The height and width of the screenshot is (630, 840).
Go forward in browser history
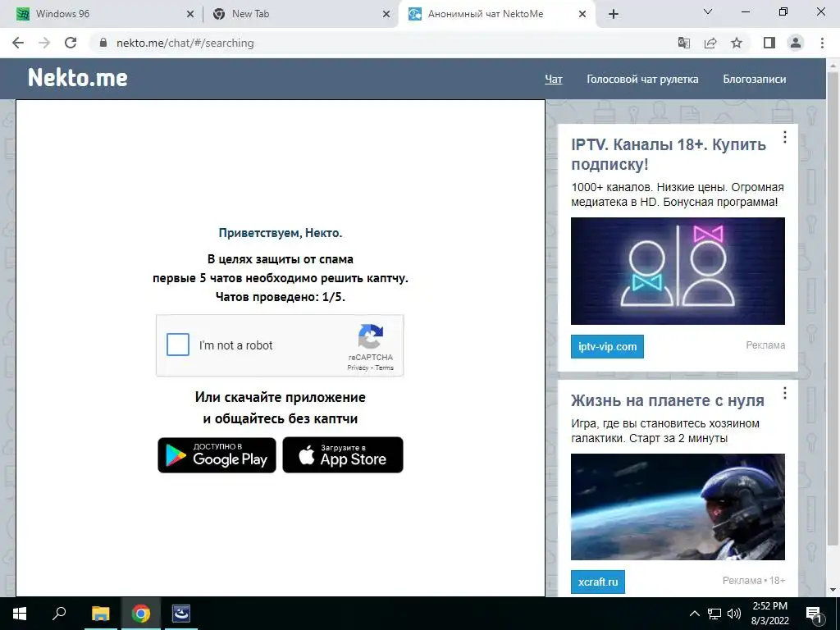click(x=44, y=43)
